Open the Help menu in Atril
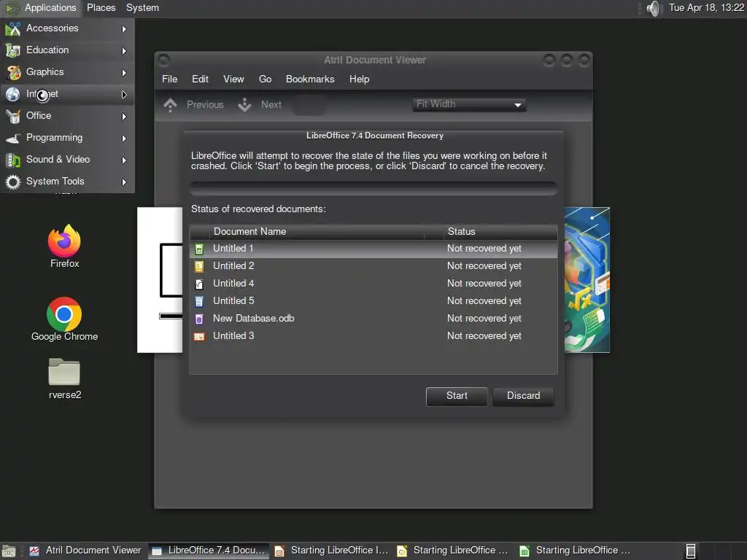The height and width of the screenshot is (560, 747). click(359, 79)
